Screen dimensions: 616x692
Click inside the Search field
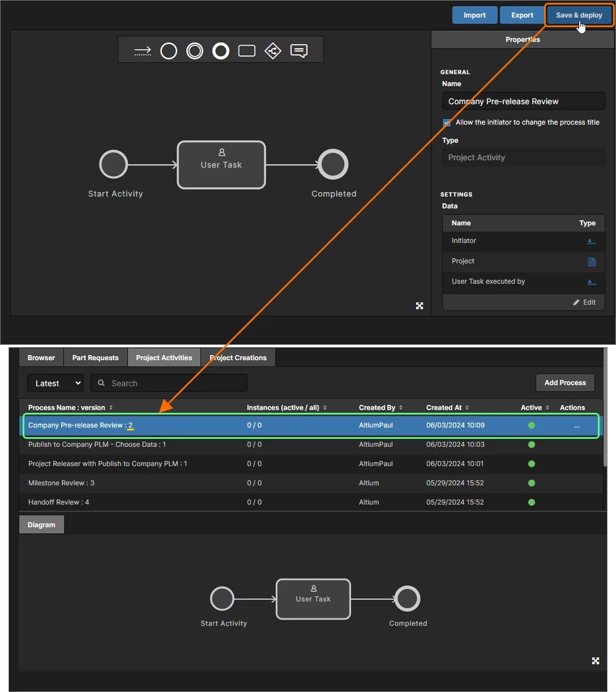pyautogui.click(x=169, y=383)
